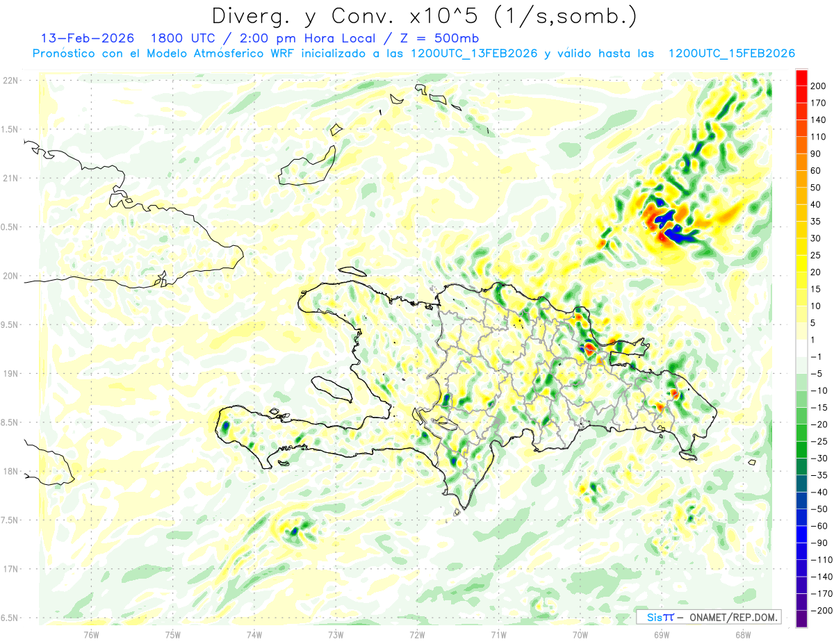Click the color scale value '200'
This screenshot has height=644, width=834.
pyautogui.click(x=819, y=86)
